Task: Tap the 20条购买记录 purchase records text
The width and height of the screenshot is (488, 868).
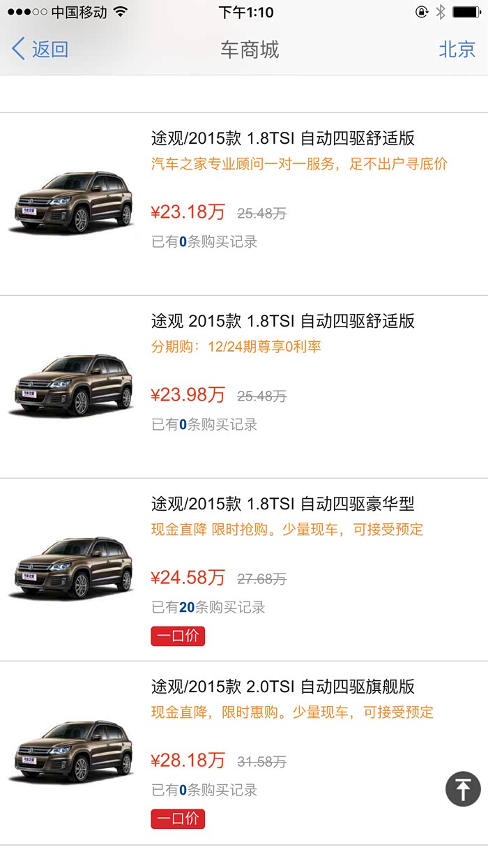Action: click(208, 607)
